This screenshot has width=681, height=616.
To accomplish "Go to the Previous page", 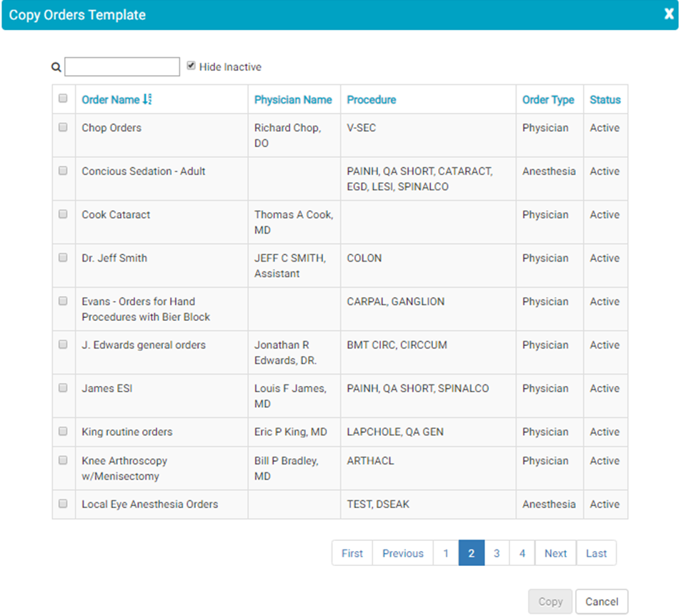I will point(402,553).
